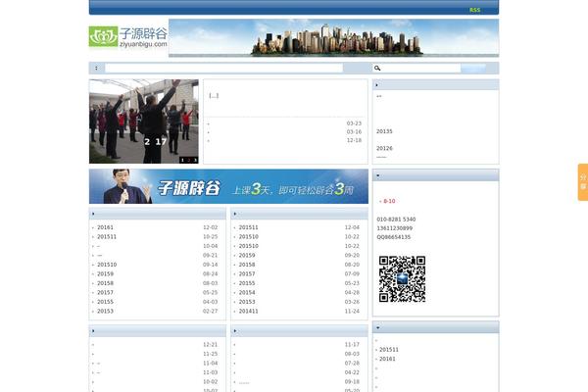Click into the search input field

(223, 69)
